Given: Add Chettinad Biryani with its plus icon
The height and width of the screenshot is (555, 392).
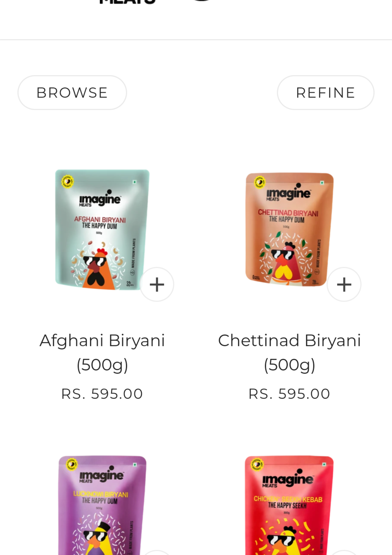Looking at the screenshot, I should pos(344,284).
